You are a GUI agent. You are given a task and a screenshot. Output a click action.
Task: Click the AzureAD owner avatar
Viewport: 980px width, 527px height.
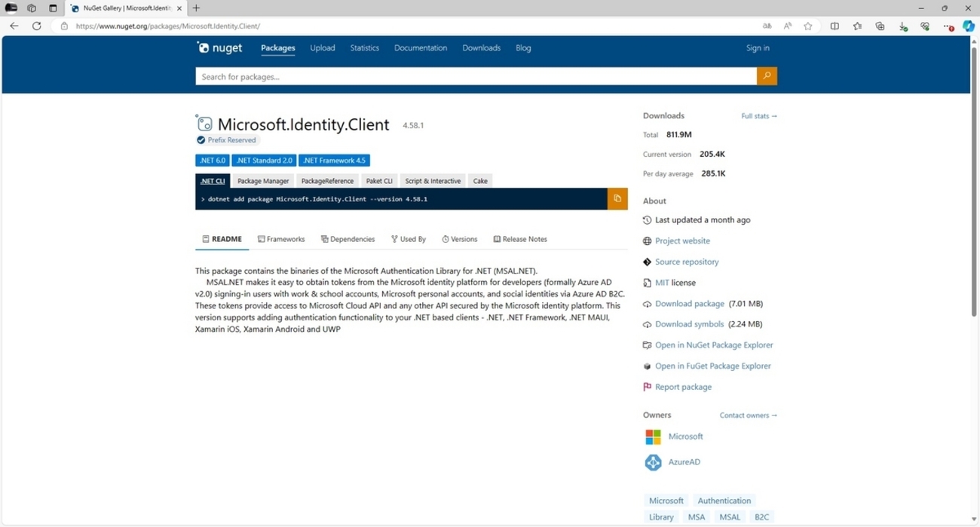point(652,461)
